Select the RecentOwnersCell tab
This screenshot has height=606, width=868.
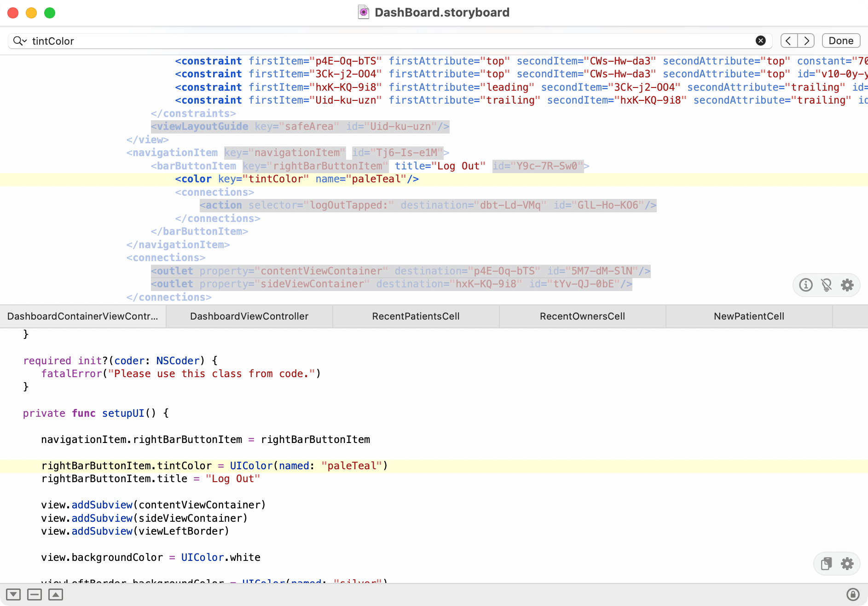click(x=582, y=316)
